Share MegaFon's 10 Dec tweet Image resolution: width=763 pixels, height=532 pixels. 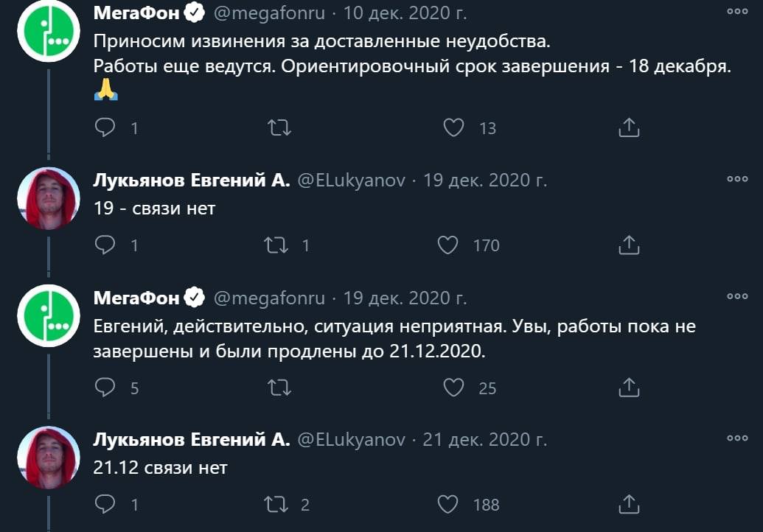click(629, 127)
